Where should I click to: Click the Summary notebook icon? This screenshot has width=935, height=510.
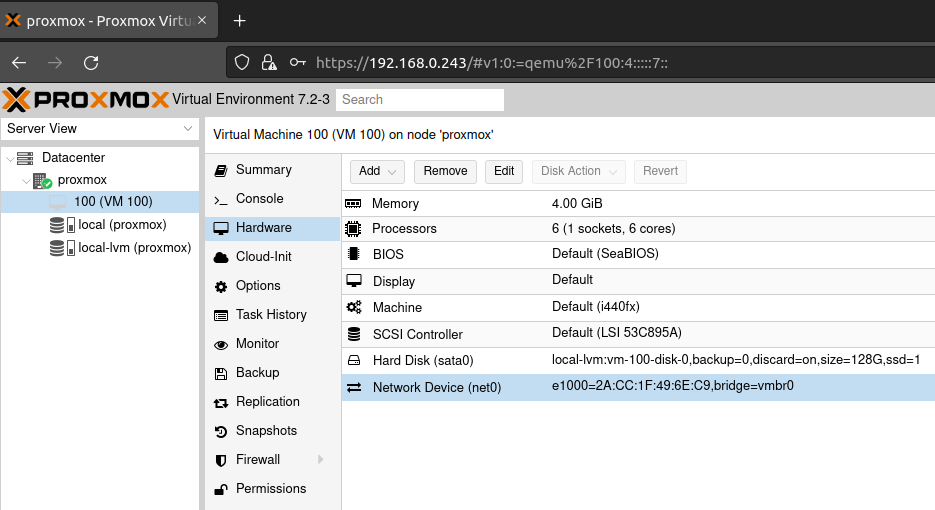(221, 171)
